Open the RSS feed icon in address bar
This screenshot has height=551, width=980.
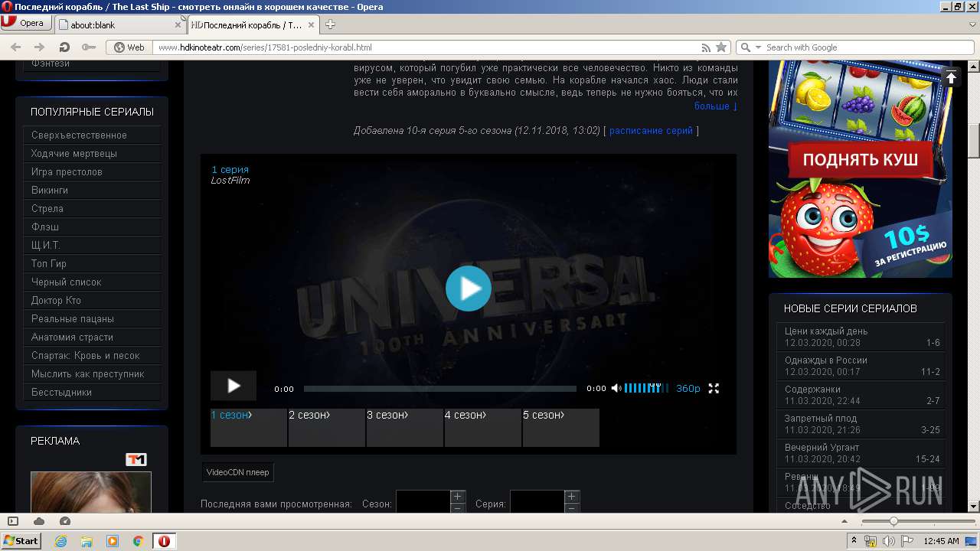pos(706,47)
